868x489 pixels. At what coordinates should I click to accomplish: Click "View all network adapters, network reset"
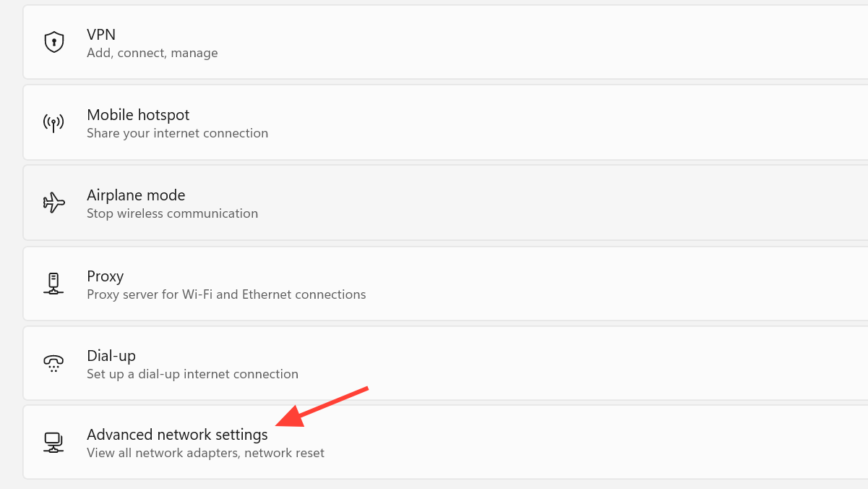205,454
